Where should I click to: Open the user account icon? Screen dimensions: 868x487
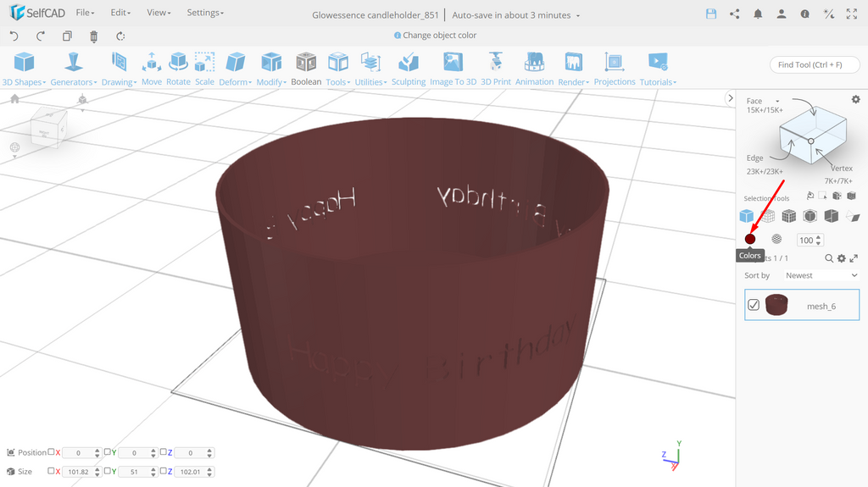[781, 14]
